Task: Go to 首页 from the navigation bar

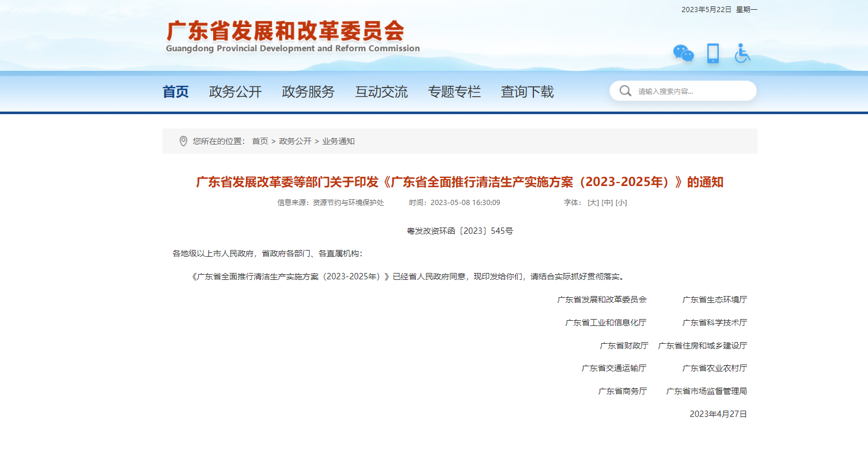Action: point(175,91)
